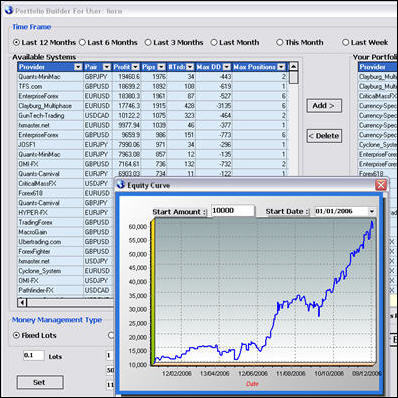Open the Provider column filter dropdown
Viewport: 398px width, 398px height.
[x=78, y=67]
